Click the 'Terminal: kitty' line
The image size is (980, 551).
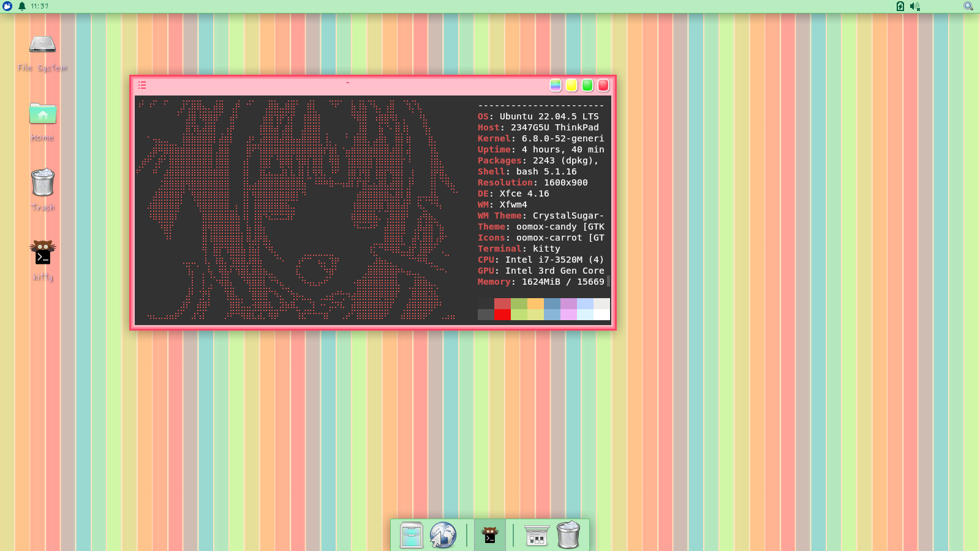click(519, 249)
